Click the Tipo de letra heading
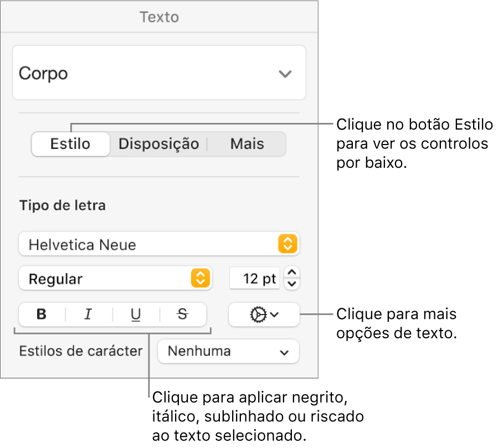498x448 pixels. coord(63,205)
